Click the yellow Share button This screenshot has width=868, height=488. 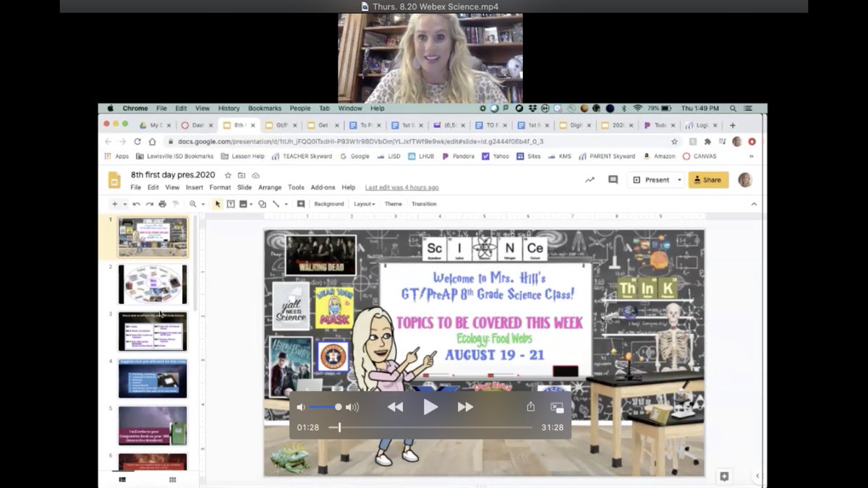pos(708,180)
